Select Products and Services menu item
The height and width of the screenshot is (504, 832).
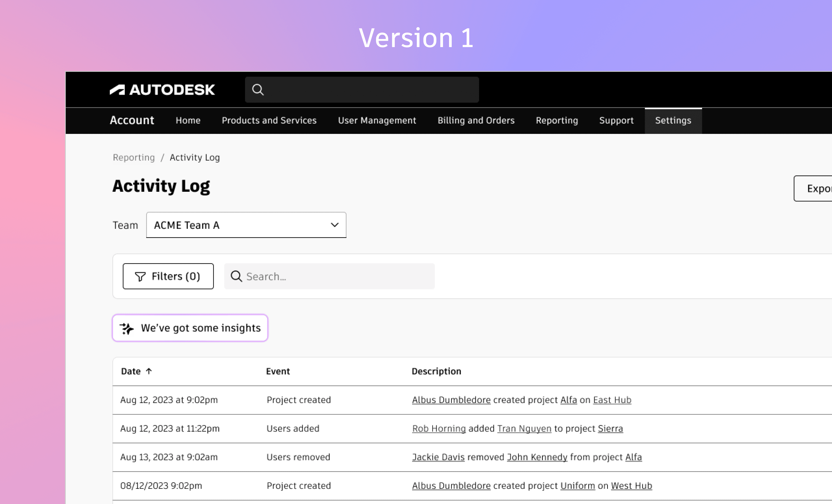[269, 121]
